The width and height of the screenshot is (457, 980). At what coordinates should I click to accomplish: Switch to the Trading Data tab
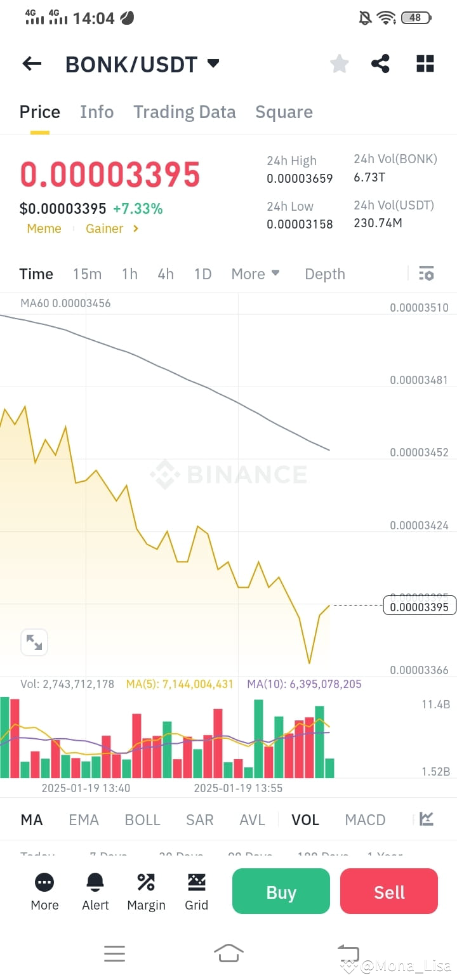184,112
